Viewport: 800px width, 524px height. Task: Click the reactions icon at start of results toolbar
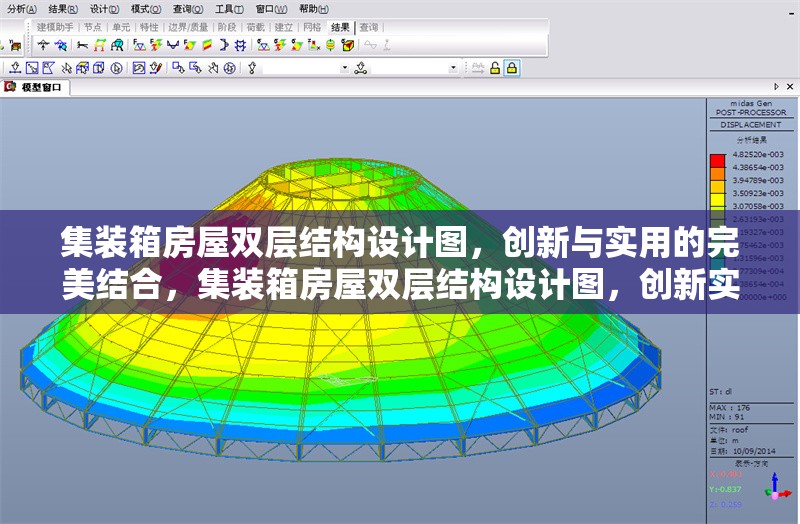(x=44, y=45)
